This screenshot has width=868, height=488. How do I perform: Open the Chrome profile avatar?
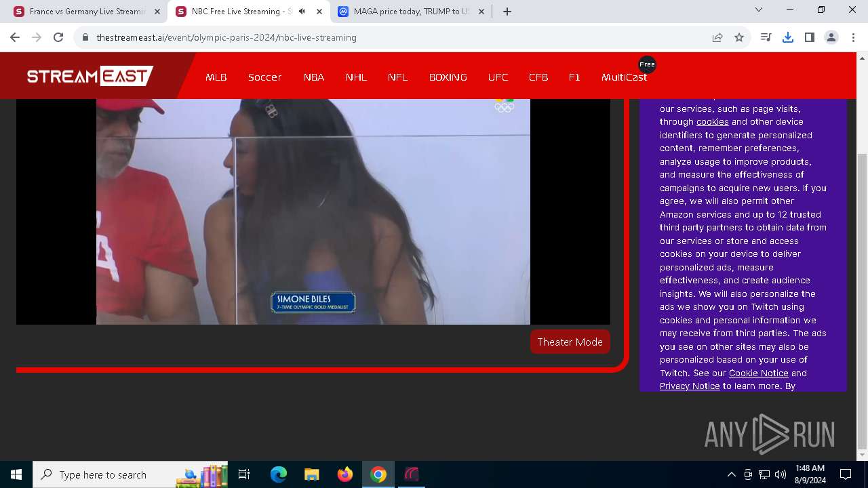831,37
